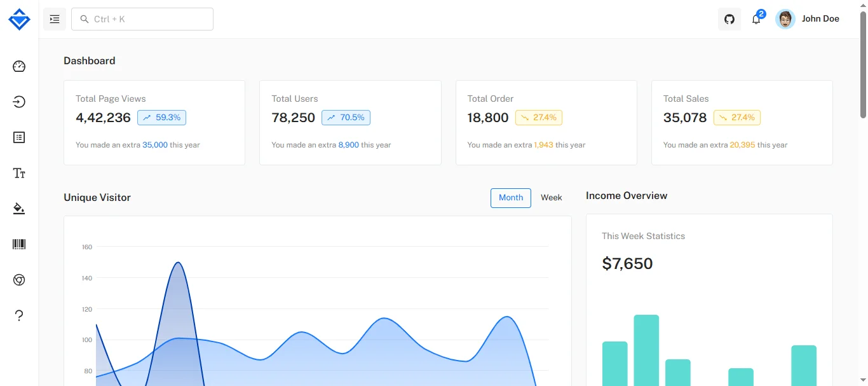The image size is (868, 386).
Task: Open the John Doe profile menu
Action: 808,19
